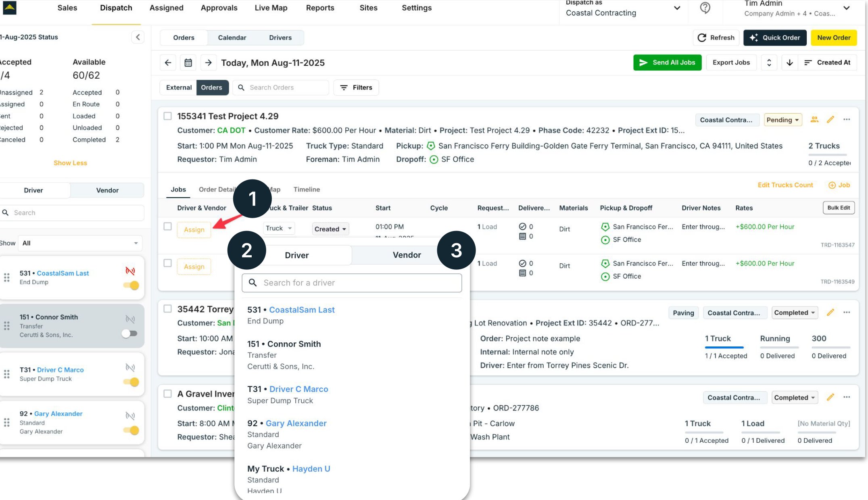Click the expand-collapse orders icon

[x=769, y=62]
